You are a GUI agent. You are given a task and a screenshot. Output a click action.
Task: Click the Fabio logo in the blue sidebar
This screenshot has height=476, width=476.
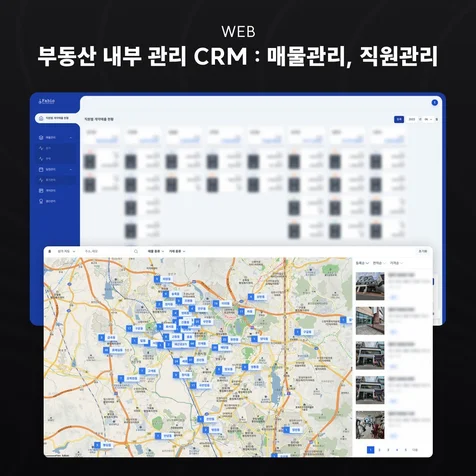tap(46, 101)
